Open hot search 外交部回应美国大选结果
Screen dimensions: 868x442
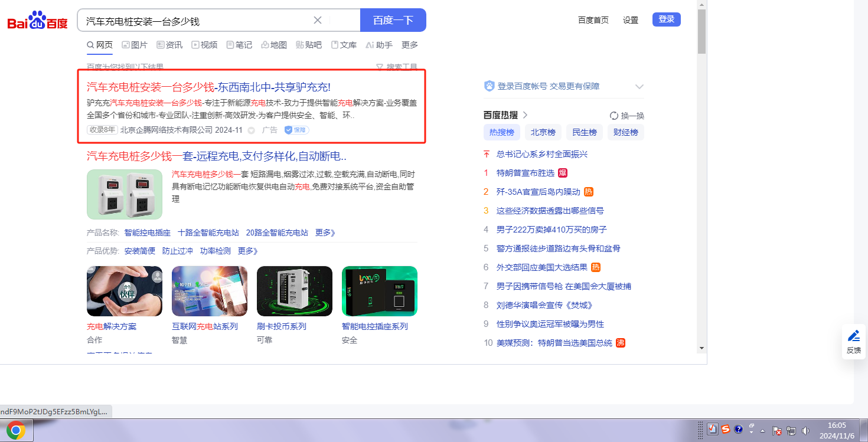pos(542,267)
